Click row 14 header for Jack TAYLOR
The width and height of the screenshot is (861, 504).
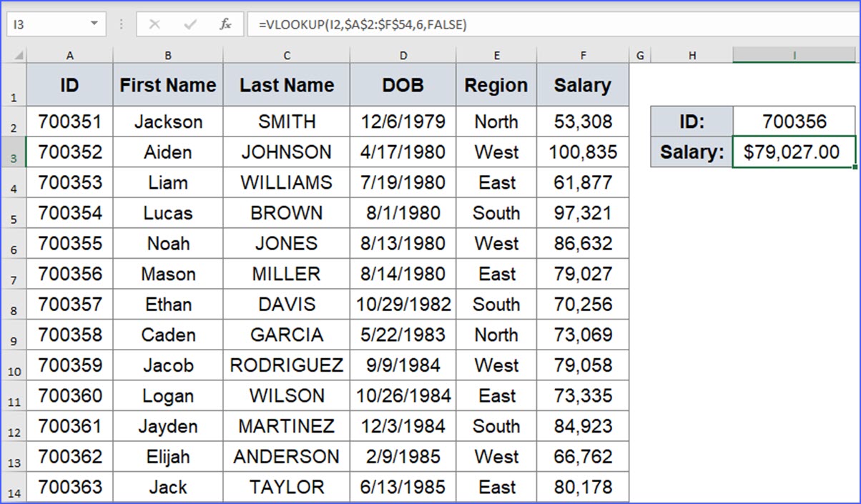(13, 487)
